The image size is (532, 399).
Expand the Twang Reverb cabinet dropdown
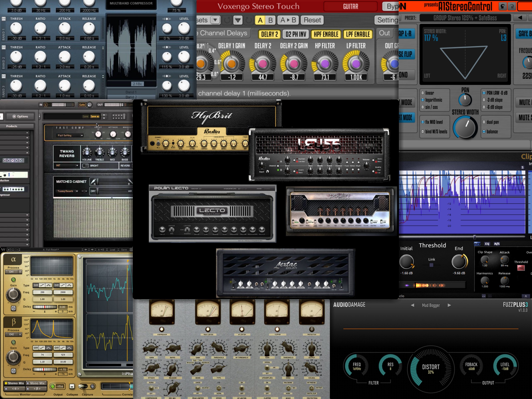[x=77, y=191]
